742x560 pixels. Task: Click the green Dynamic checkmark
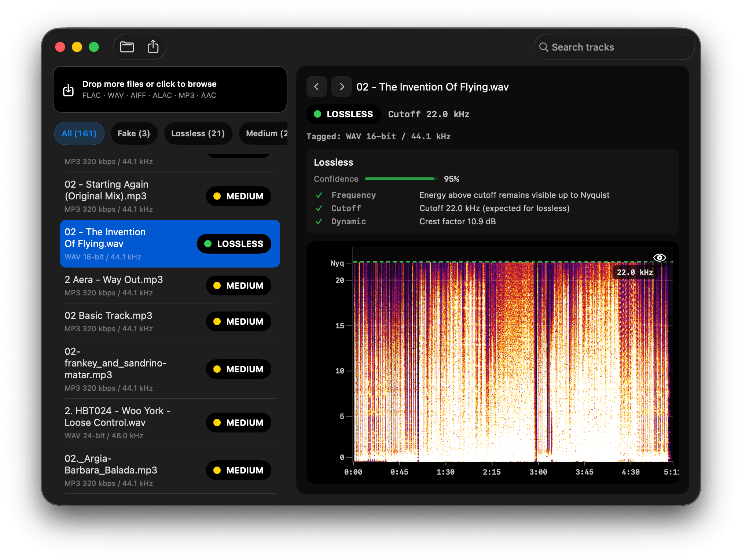[319, 222]
